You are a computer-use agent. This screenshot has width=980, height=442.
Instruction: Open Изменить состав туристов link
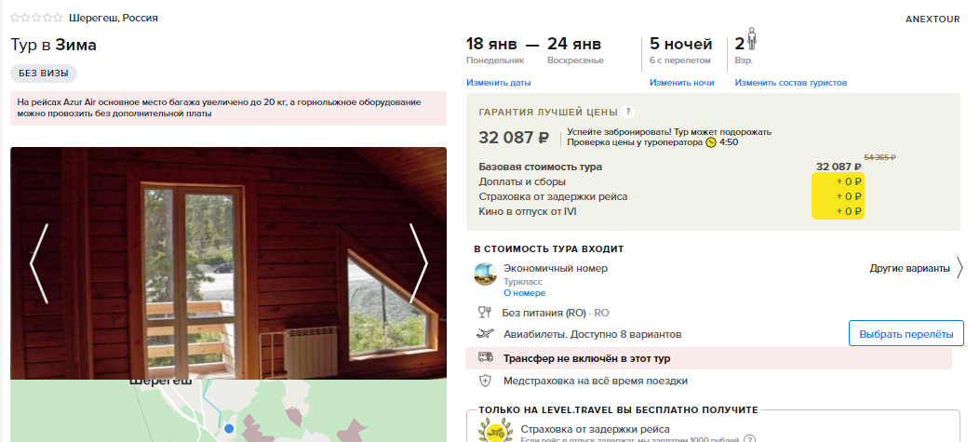[791, 83]
